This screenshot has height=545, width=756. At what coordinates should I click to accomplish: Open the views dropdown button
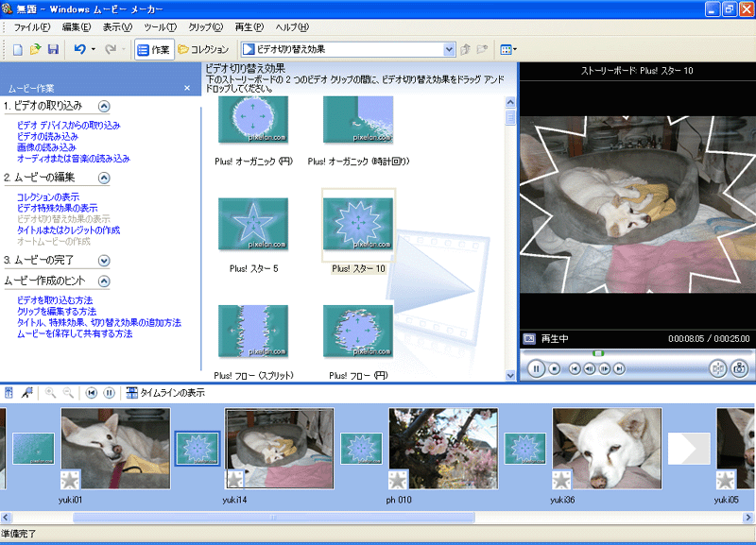click(x=508, y=49)
